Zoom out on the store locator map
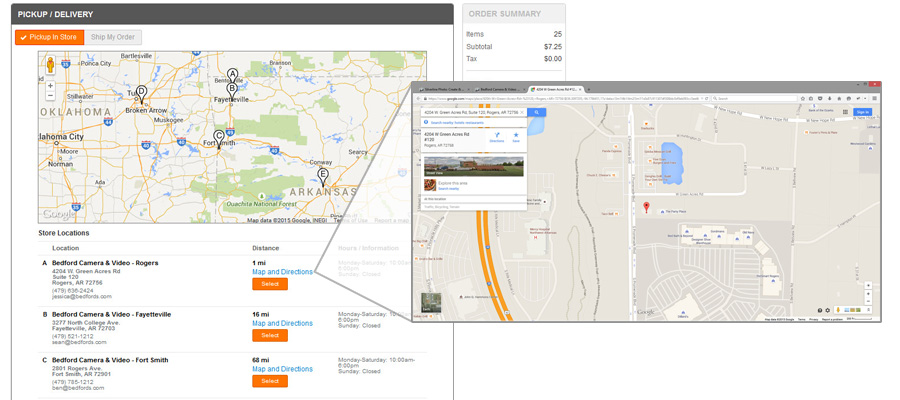Screen dimensions: 900x400 [51, 96]
